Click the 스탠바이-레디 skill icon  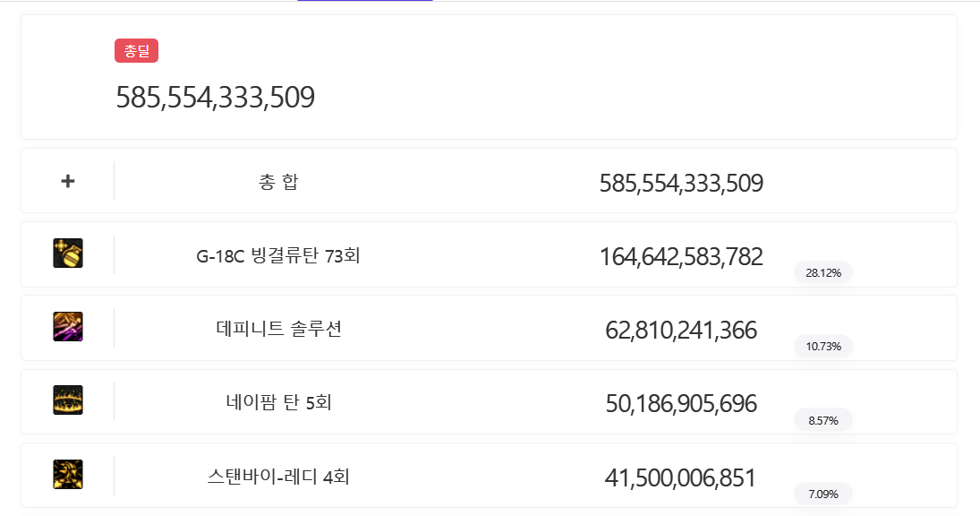click(x=68, y=474)
